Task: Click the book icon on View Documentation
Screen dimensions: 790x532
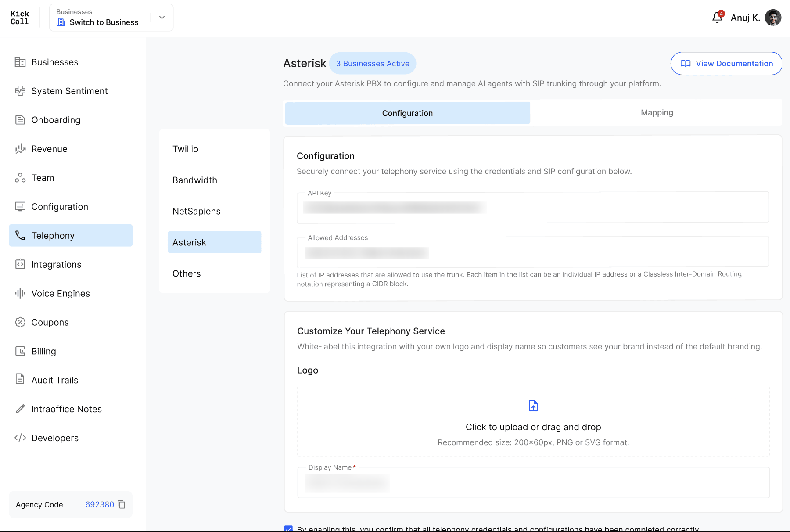Action: [x=686, y=64]
